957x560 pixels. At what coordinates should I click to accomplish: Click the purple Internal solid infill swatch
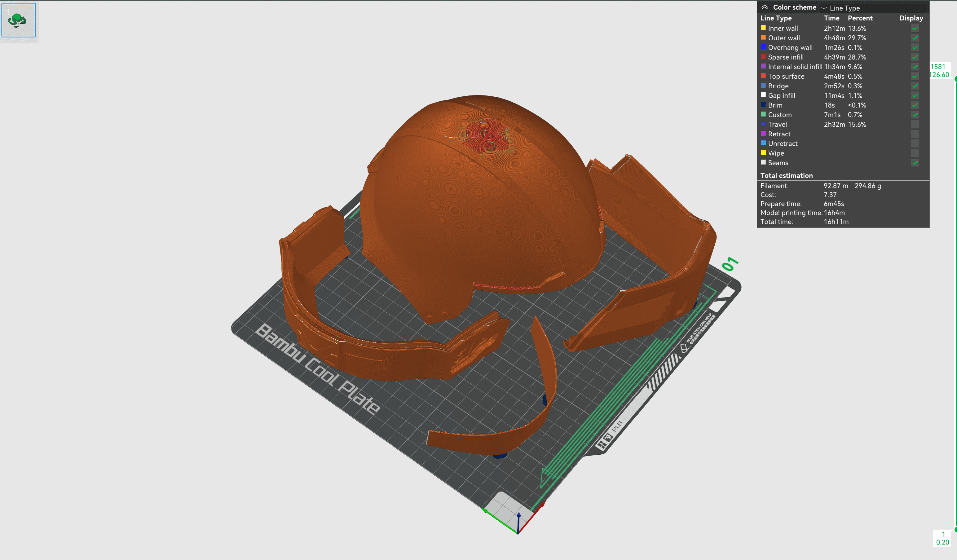click(763, 66)
